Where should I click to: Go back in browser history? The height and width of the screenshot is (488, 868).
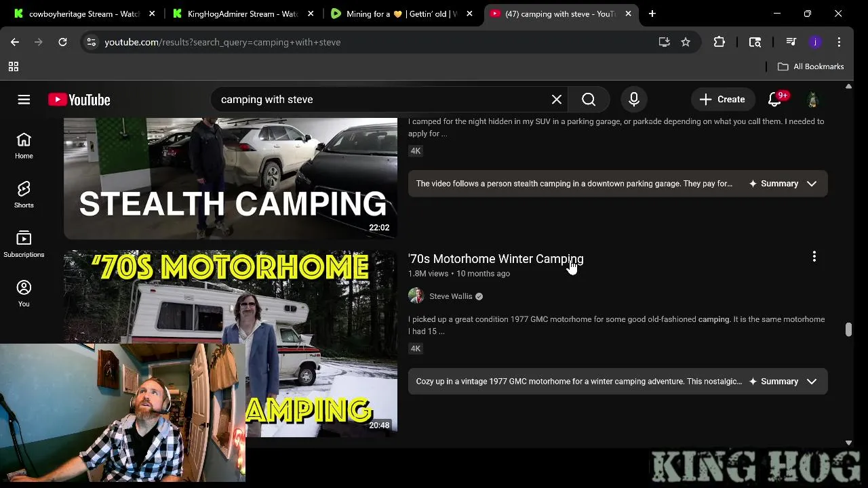[15, 42]
